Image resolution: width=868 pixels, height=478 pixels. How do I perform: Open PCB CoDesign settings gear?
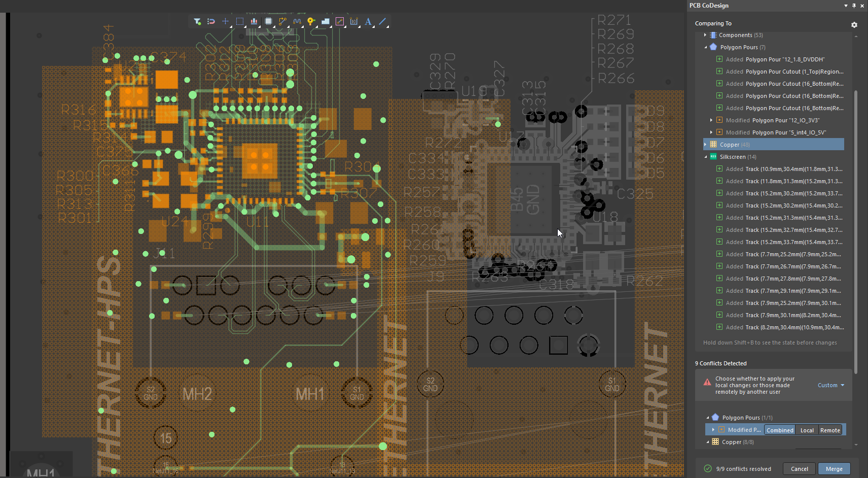854,25
